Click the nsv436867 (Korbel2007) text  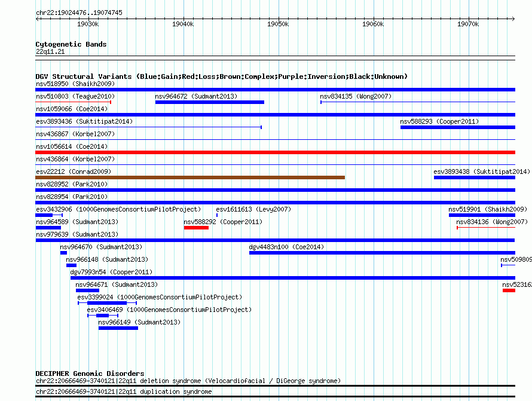point(75,134)
